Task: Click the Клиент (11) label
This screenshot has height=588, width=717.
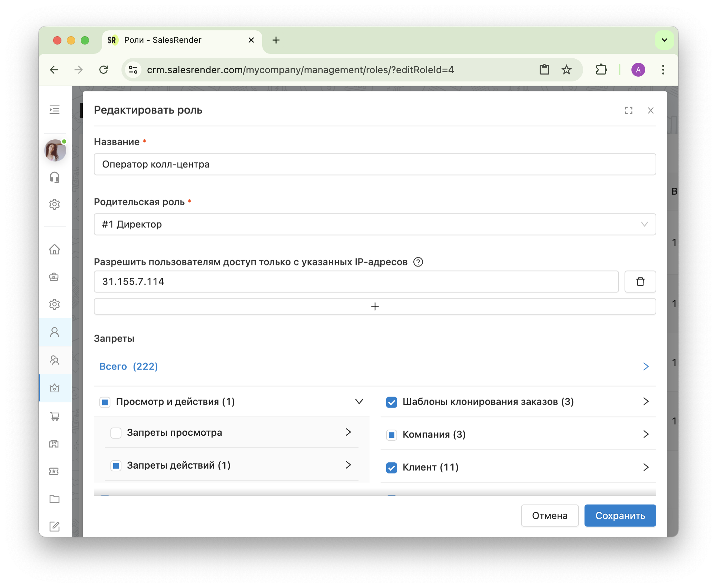Action: (431, 467)
